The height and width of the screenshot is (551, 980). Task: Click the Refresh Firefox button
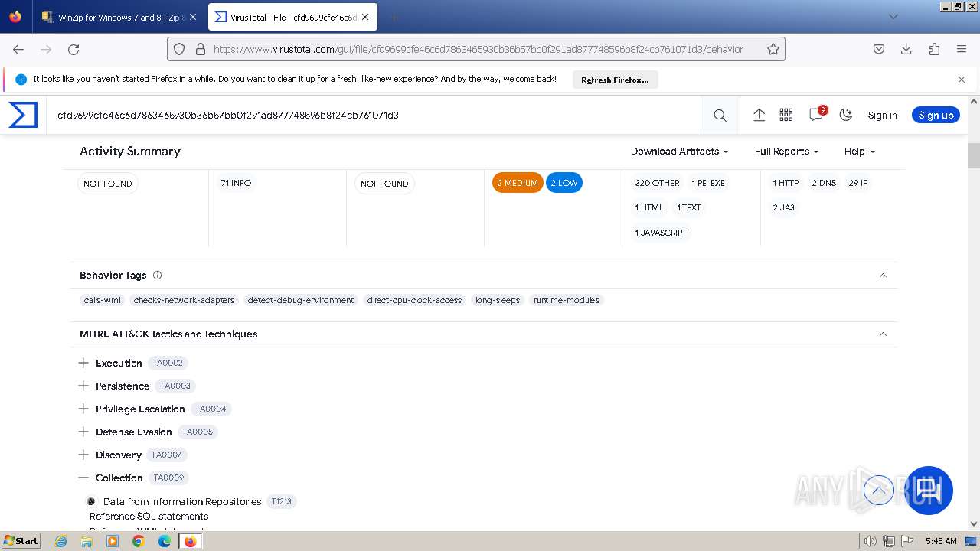(x=615, y=80)
